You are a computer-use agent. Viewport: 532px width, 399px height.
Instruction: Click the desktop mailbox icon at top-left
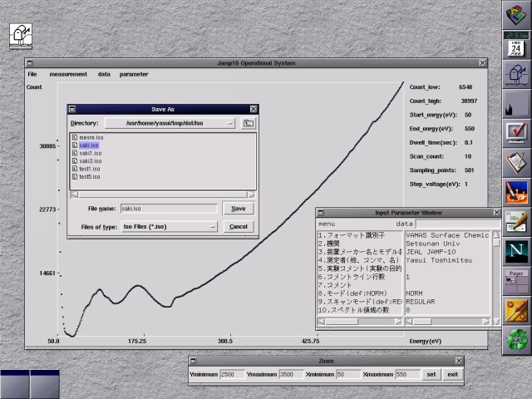point(20,34)
